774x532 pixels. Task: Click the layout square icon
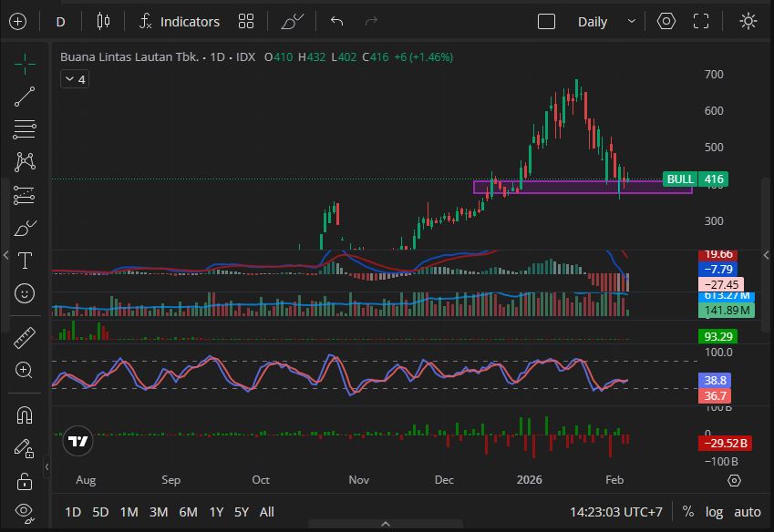point(546,22)
